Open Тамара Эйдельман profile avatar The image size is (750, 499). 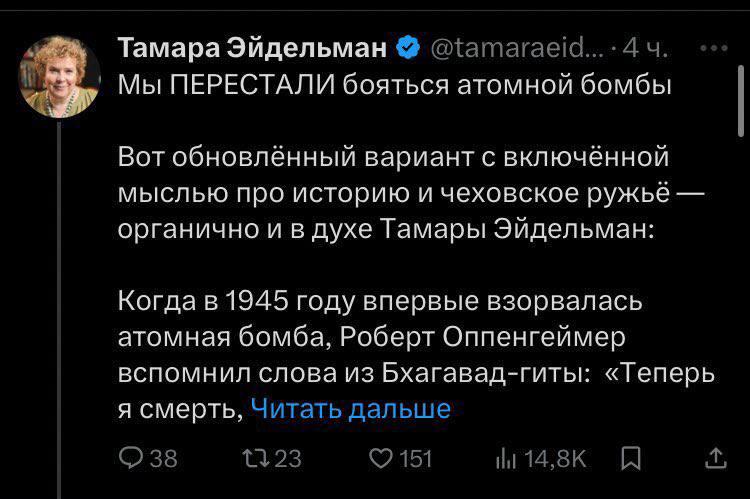coord(59,77)
